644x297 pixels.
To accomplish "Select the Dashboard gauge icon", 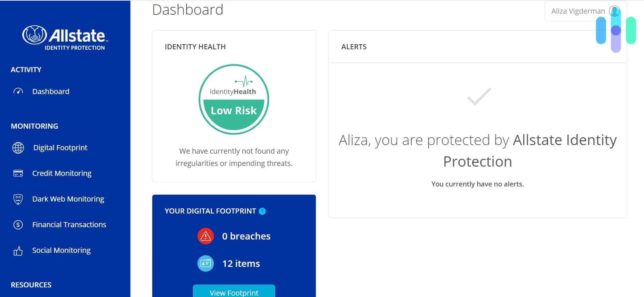I will [x=18, y=91].
